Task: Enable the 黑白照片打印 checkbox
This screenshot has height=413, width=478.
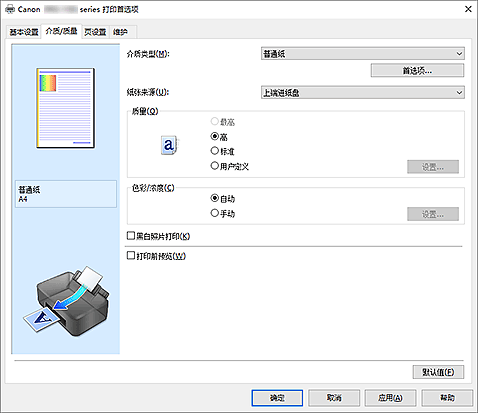Action: point(131,236)
